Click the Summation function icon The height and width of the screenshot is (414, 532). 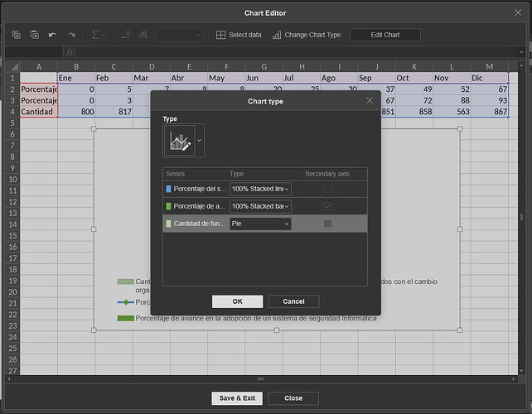pyautogui.click(x=94, y=35)
